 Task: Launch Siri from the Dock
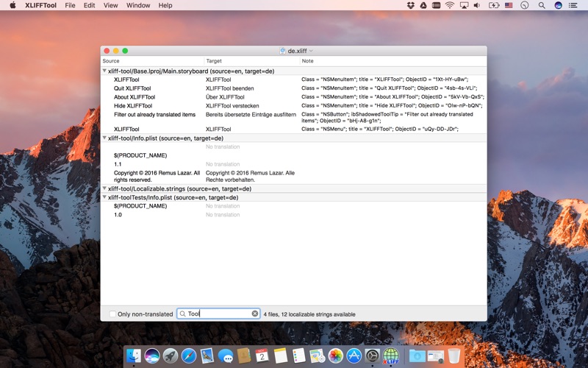(x=152, y=355)
